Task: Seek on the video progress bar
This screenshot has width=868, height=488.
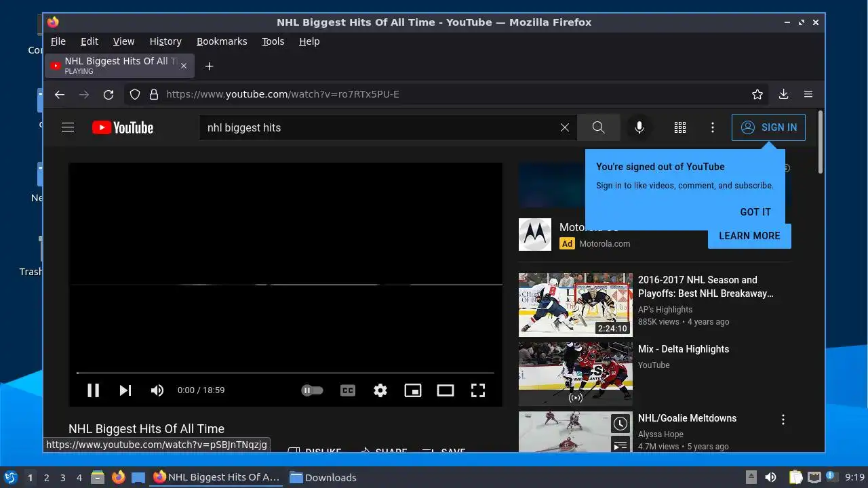Action: click(x=285, y=373)
